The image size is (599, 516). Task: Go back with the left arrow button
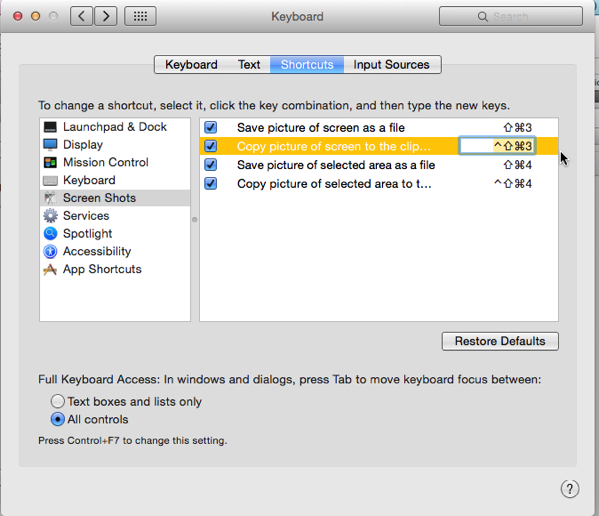[x=81, y=16]
